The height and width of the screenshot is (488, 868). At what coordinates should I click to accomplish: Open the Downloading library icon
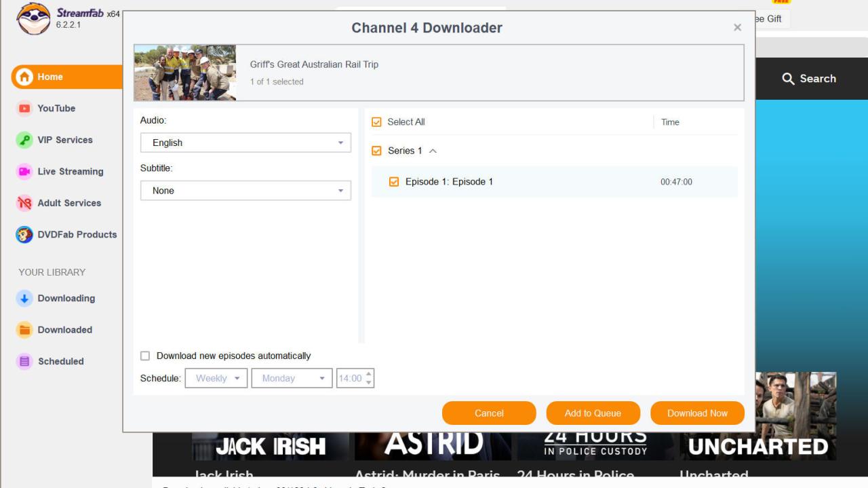[24, 299]
